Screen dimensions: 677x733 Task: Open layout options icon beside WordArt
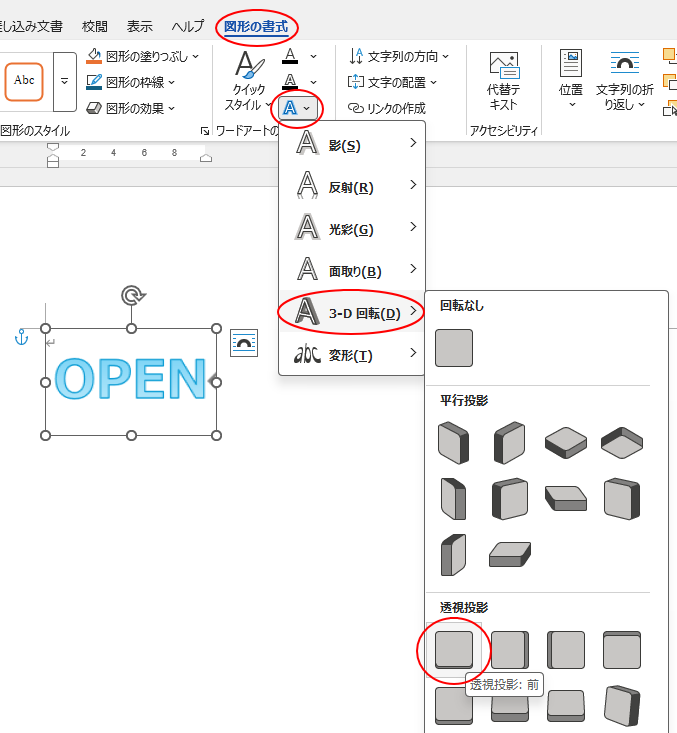(x=244, y=343)
